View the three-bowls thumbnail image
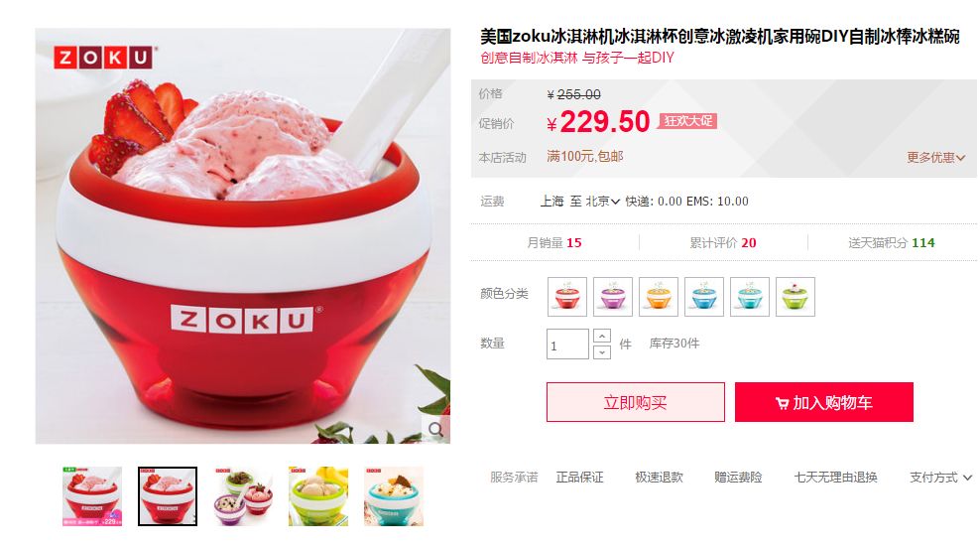The image size is (980, 551). click(242, 496)
